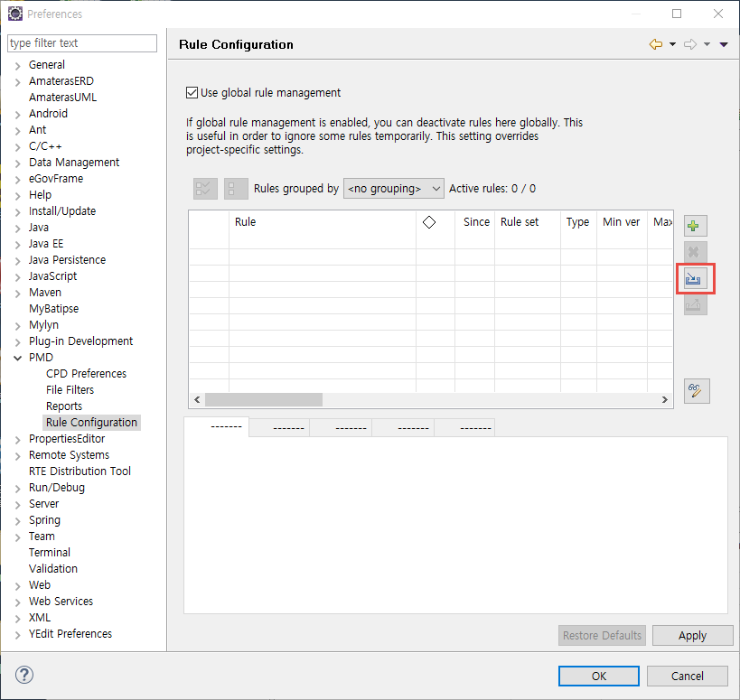Click the Apply button
This screenshot has width=740, height=700.
[692, 636]
